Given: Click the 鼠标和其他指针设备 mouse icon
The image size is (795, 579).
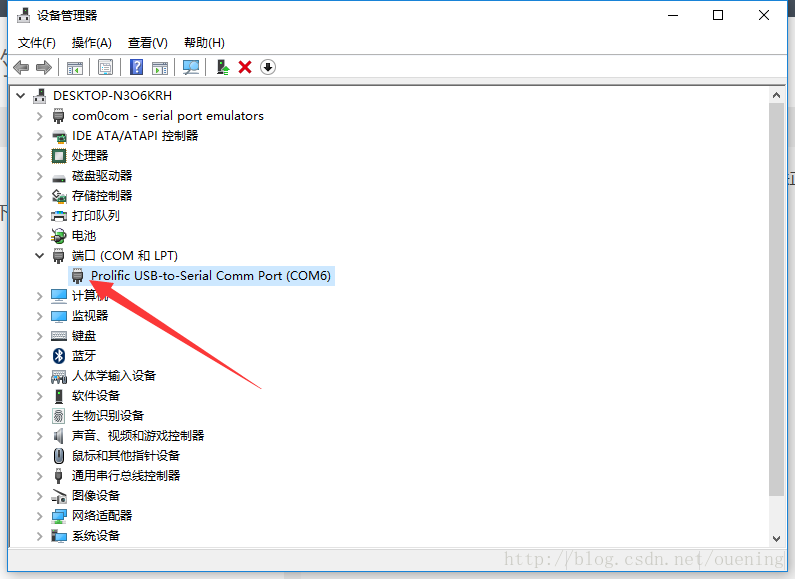Looking at the screenshot, I should point(59,456).
